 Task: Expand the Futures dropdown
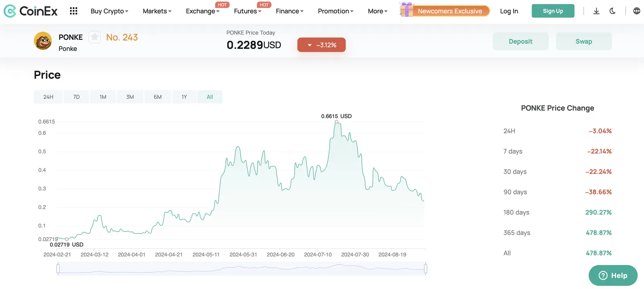[248, 11]
